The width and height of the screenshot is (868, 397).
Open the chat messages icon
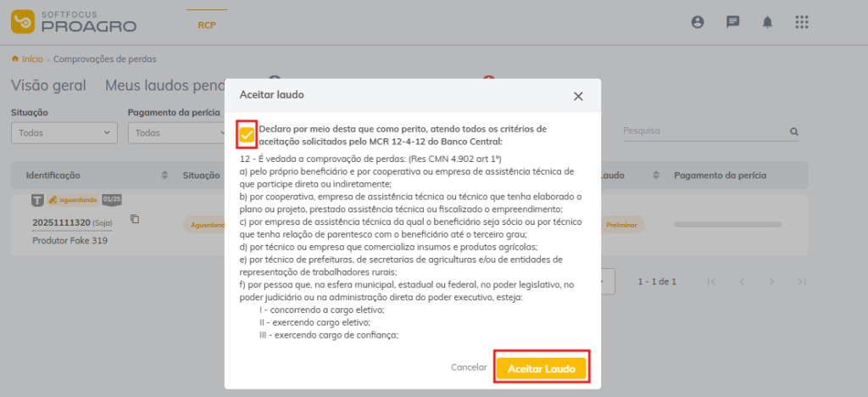pos(732,22)
